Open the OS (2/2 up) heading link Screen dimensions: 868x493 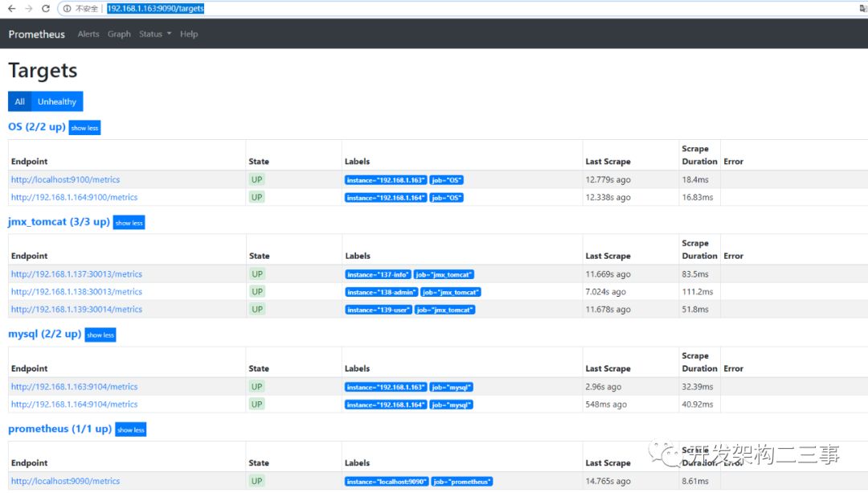pos(36,126)
